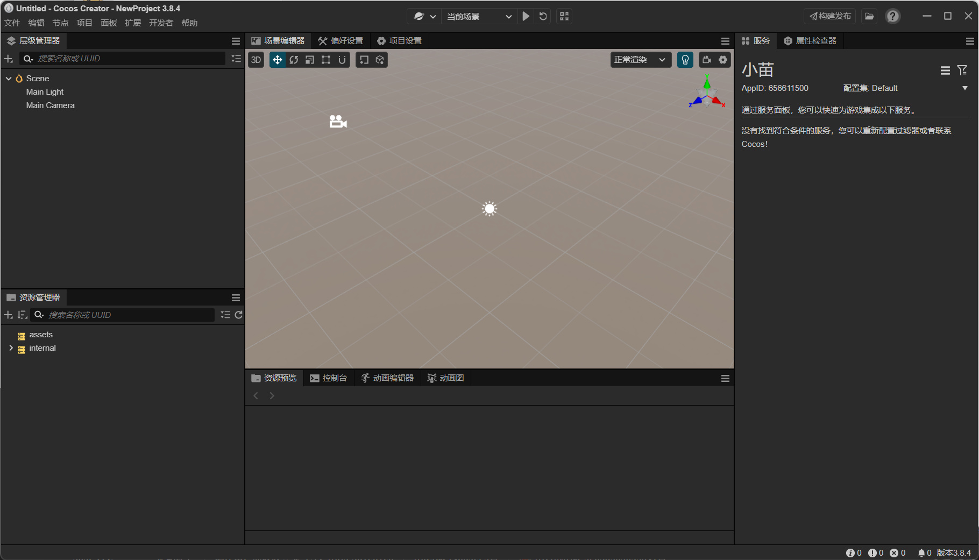This screenshot has height=560, width=979.
Task: Open scene gizmo settings gear
Action: (723, 60)
